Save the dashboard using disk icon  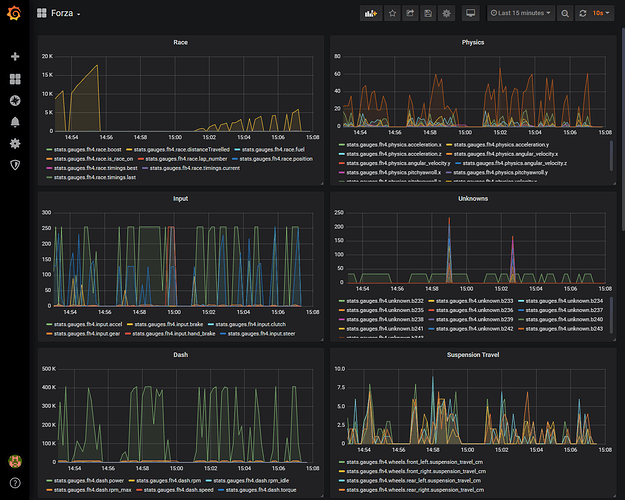tap(428, 14)
